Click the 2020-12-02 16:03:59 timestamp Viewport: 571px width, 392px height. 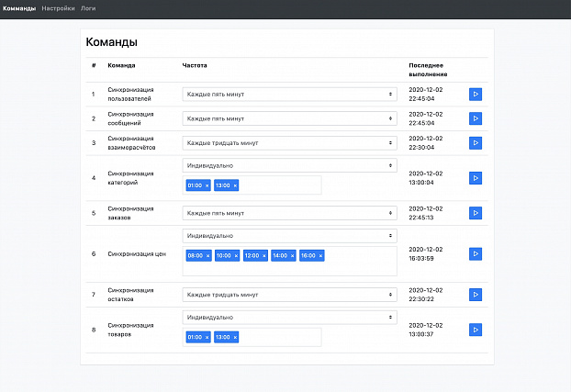click(426, 254)
